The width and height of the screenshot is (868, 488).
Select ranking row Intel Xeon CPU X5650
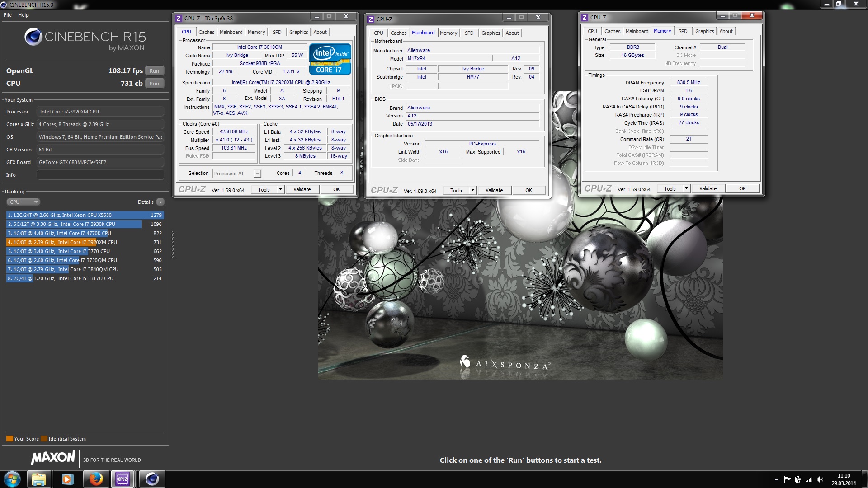pyautogui.click(x=85, y=215)
